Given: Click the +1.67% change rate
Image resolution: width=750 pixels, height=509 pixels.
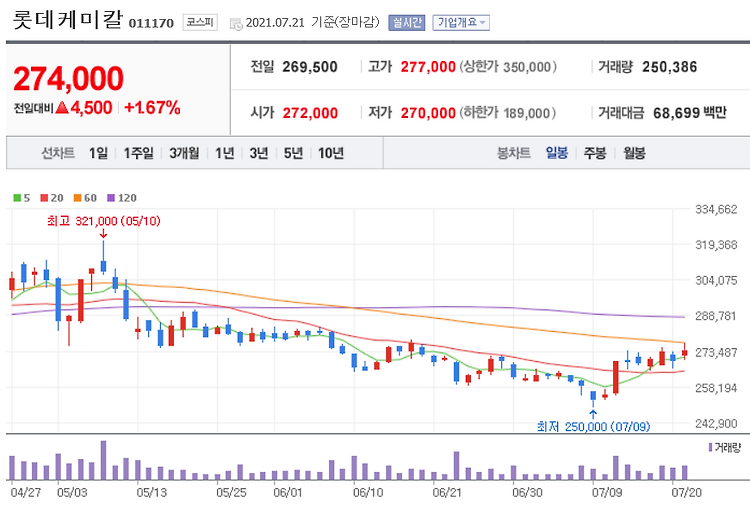Looking at the screenshot, I should click(152, 108).
